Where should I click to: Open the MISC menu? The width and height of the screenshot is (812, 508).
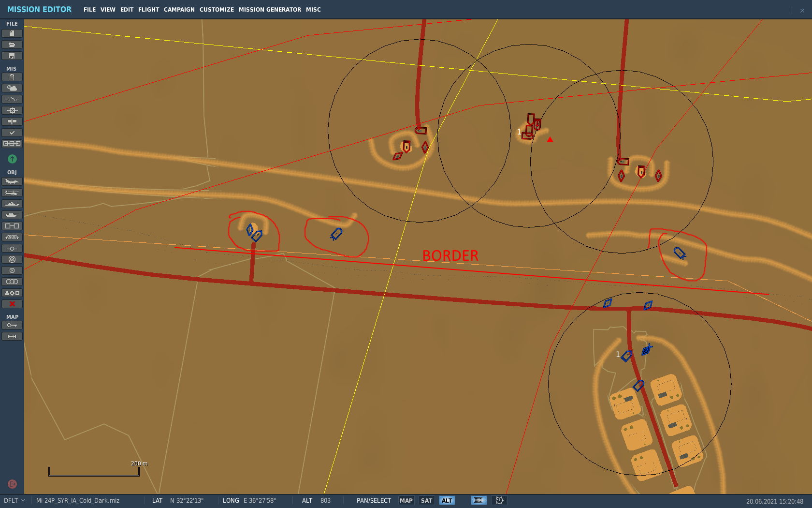pos(313,10)
